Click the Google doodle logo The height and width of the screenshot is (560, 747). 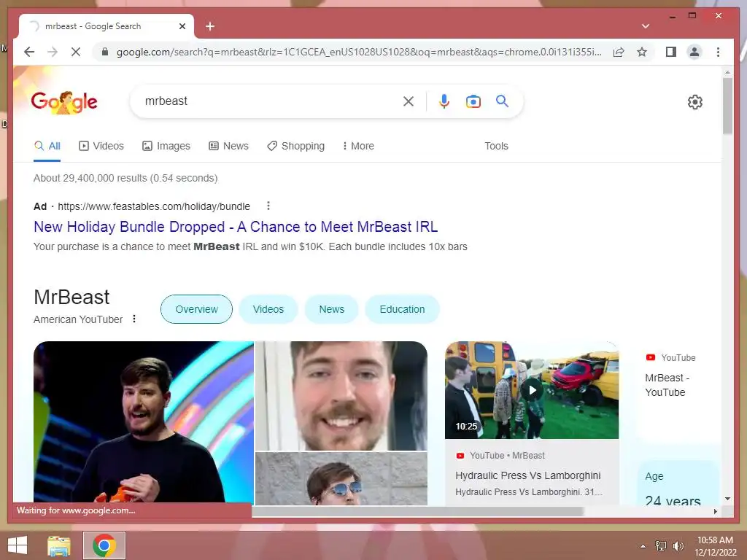(x=64, y=101)
